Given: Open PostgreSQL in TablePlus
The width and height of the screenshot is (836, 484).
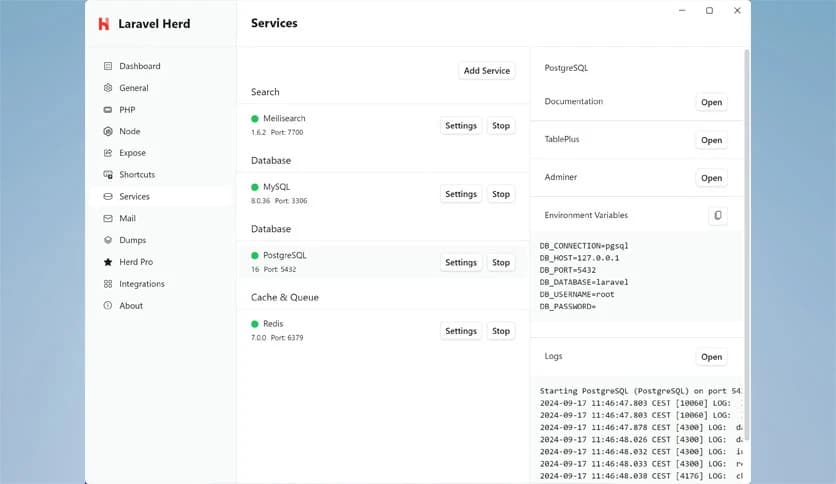Looking at the screenshot, I should (711, 140).
